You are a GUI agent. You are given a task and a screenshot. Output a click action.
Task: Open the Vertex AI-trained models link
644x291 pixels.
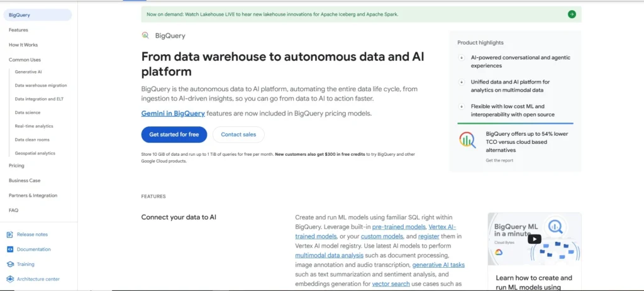pyautogui.click(x=375, y=232)
